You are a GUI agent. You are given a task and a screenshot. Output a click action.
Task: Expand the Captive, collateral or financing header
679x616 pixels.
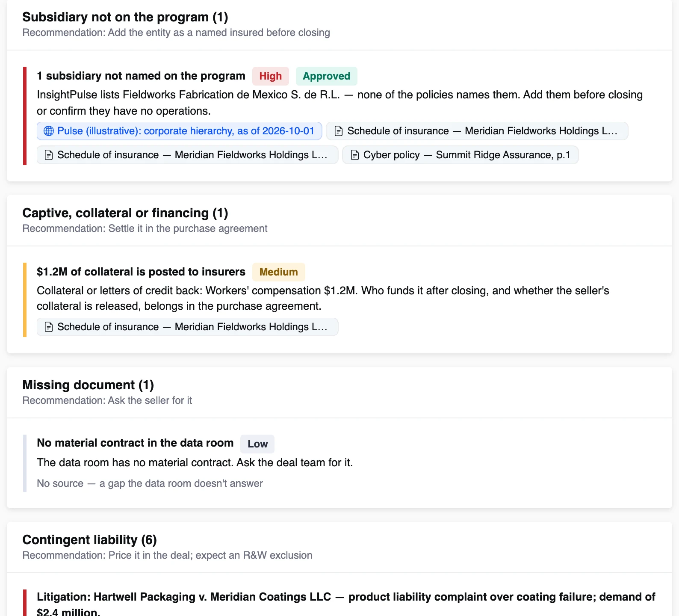pos(339,220)
